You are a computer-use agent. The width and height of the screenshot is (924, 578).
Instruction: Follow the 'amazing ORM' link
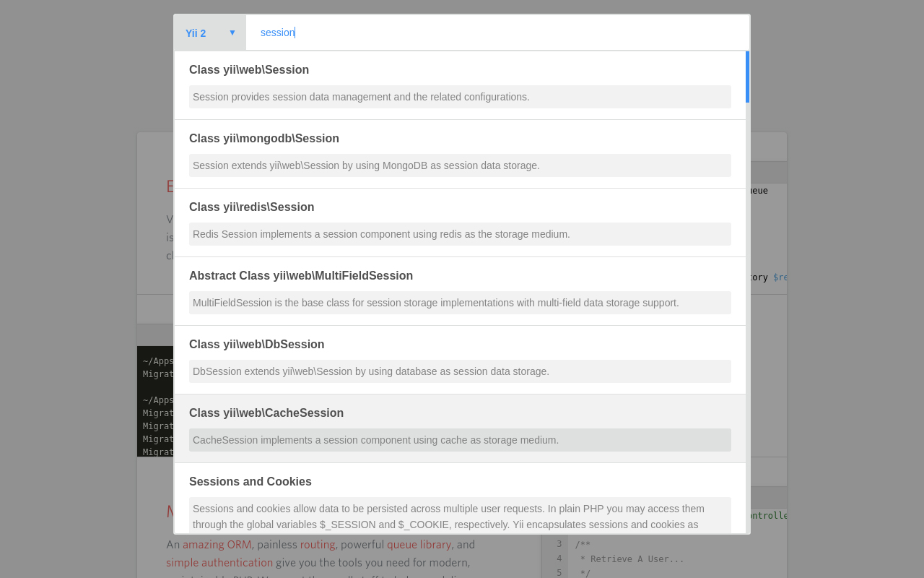pos(217,544)
